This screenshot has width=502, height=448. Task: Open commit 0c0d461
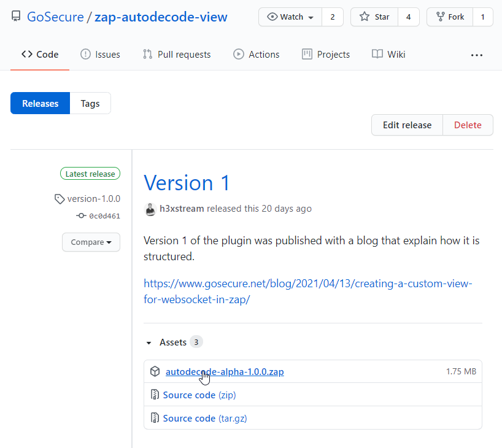(x=104, y=216)
